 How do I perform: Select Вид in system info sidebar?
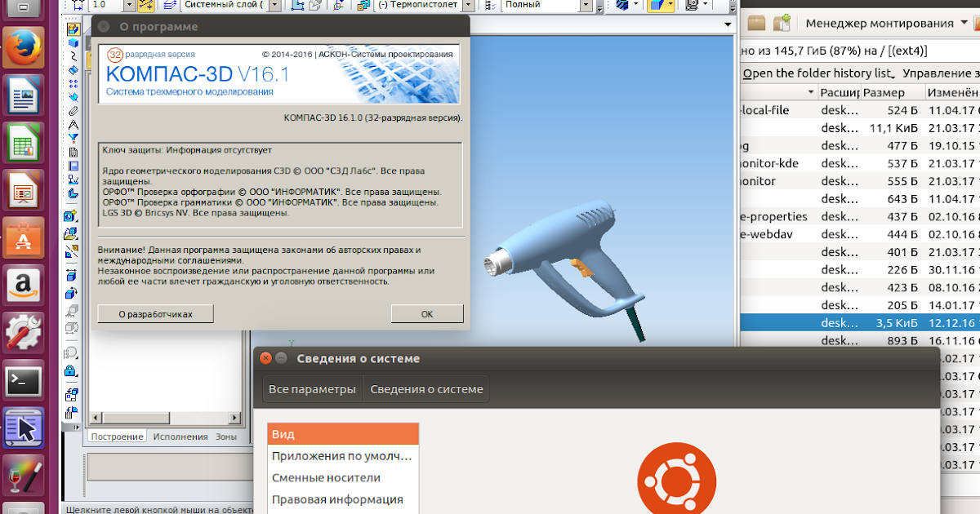tap(343, 434)
